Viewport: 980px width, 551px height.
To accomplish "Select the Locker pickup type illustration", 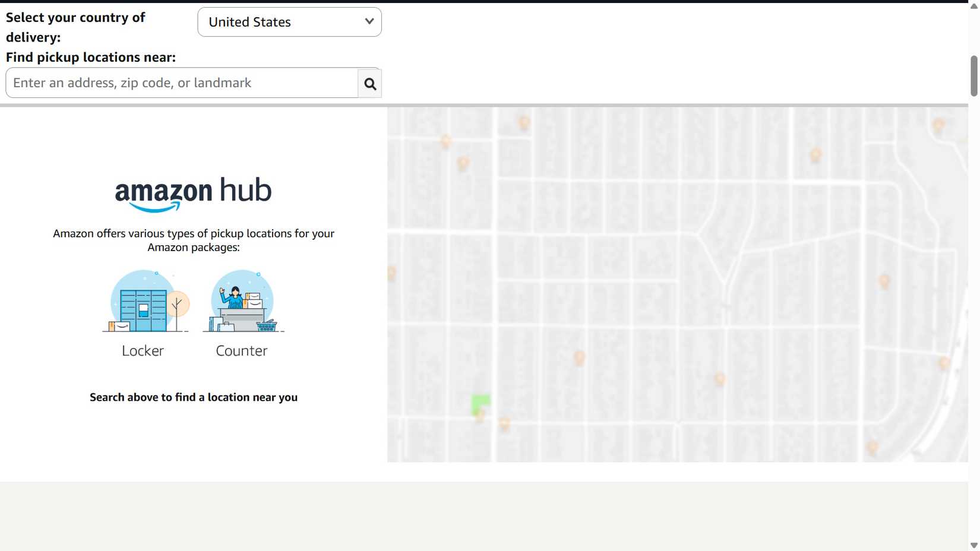I will (x=144, y=303).
